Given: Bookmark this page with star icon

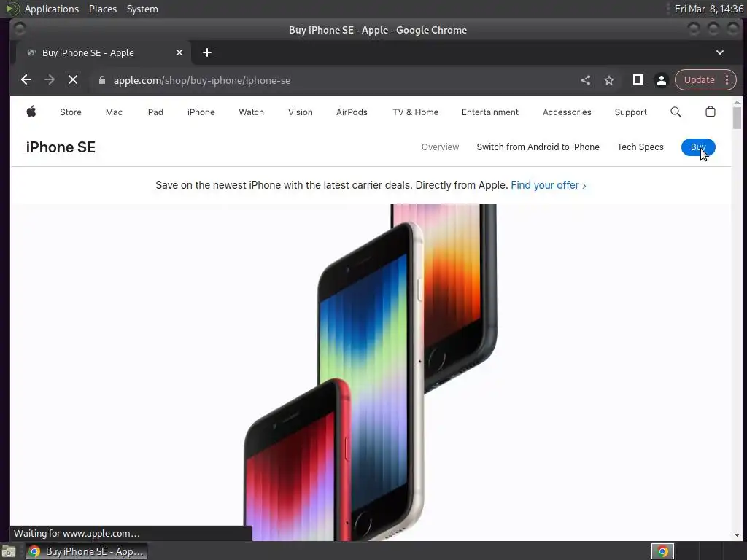Looking at the screenshot, I should coord(609,80).
